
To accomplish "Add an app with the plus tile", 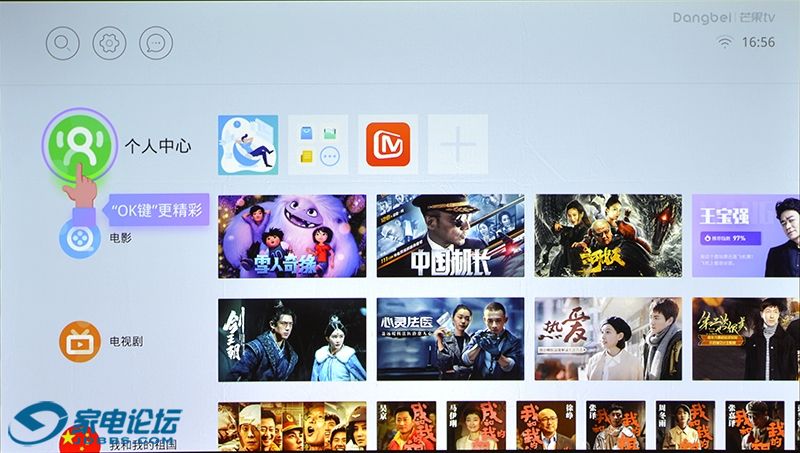I will click(458, 145).
